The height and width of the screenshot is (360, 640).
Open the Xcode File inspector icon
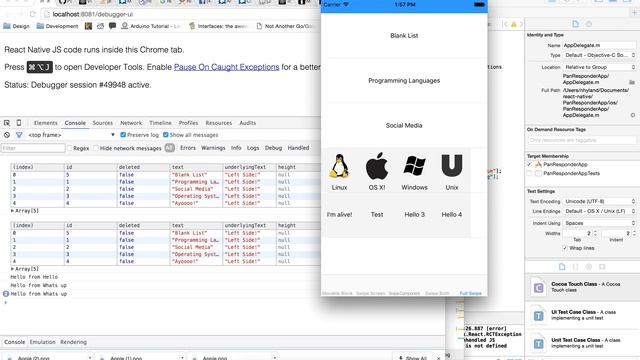tap(575, 24)
